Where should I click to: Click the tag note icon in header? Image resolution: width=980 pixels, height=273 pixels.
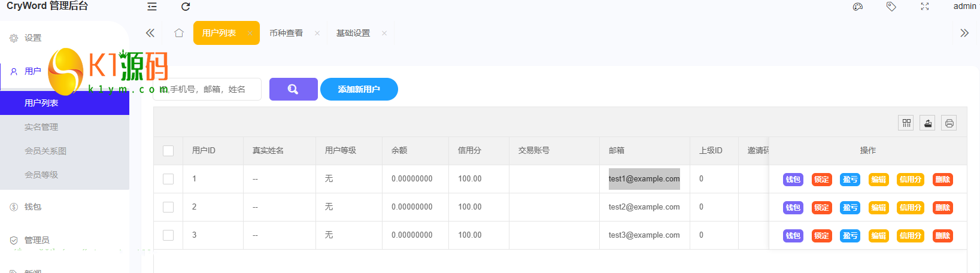(891, 7)
